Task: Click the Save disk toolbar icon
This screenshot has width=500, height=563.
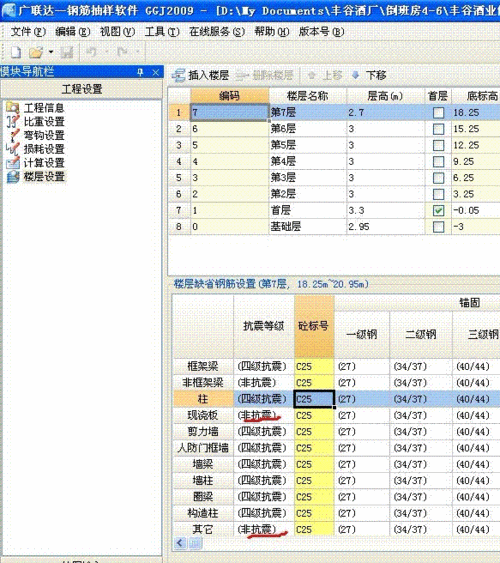Action: (67, 52)
